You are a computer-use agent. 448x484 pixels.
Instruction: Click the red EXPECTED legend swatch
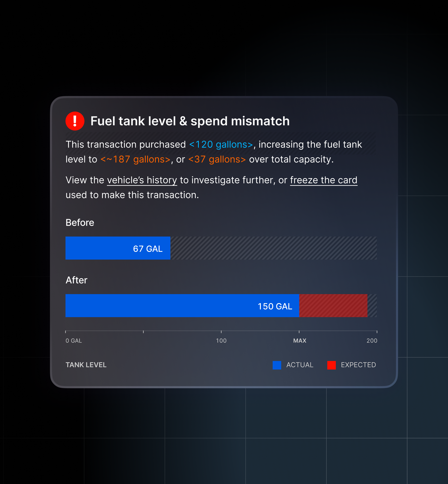point(331,365)
